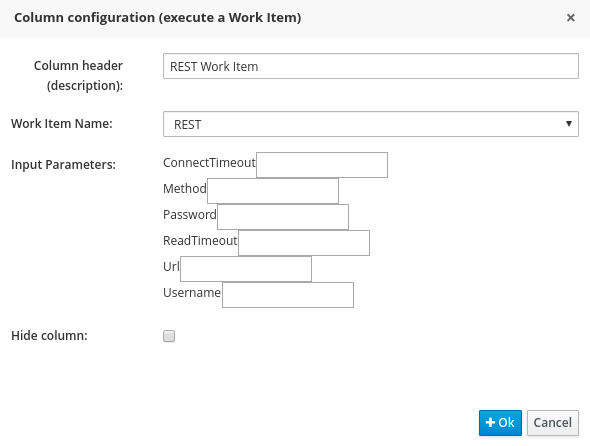Click the Work Item Name label
The height and width of the screenshot is (446, 590).
pyautogui.click(x=62, y=123)
